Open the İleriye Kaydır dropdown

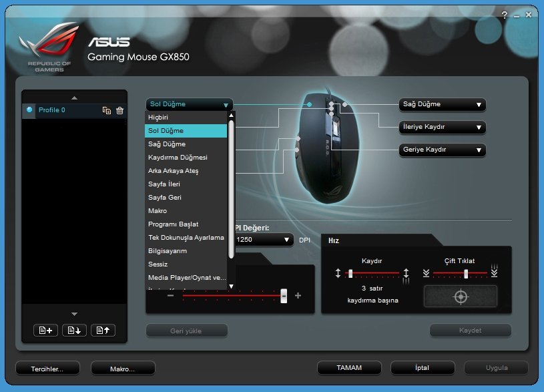tap(442, 128)
